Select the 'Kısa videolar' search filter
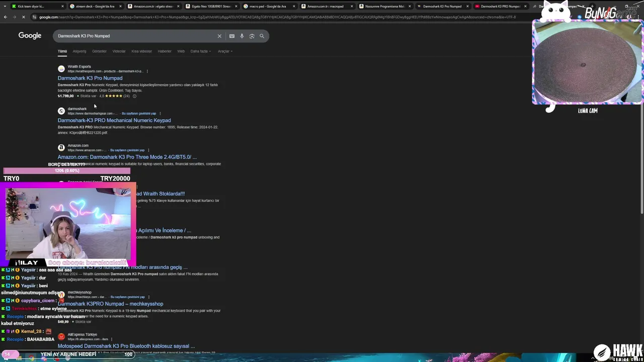The height and width of the screenshot is (362, 644). coord(142,51)
